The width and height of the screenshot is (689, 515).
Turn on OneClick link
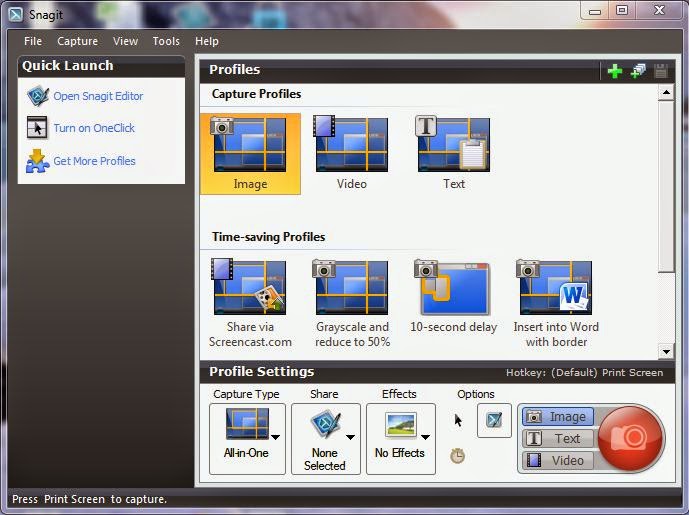(x=94, y=128)
